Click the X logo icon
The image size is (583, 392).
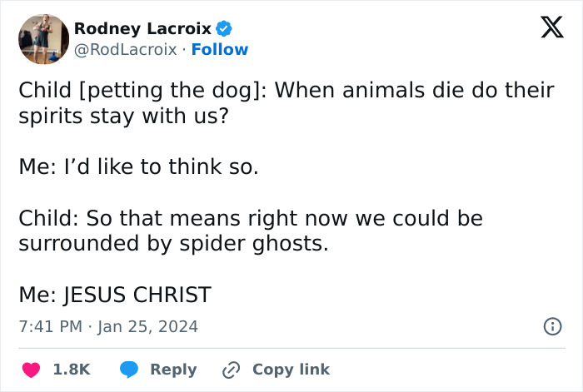pyautogui.click(x=546, y=29)
